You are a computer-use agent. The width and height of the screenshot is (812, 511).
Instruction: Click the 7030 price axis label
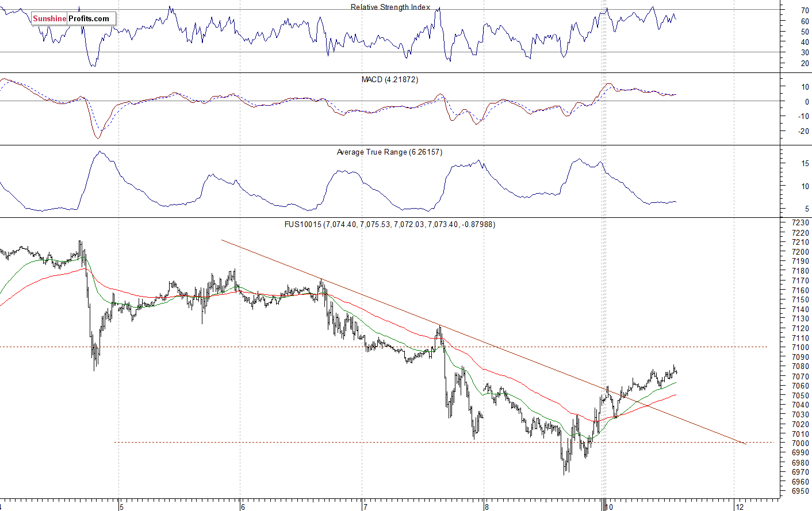pyautogui.click(x=800, y=414)
